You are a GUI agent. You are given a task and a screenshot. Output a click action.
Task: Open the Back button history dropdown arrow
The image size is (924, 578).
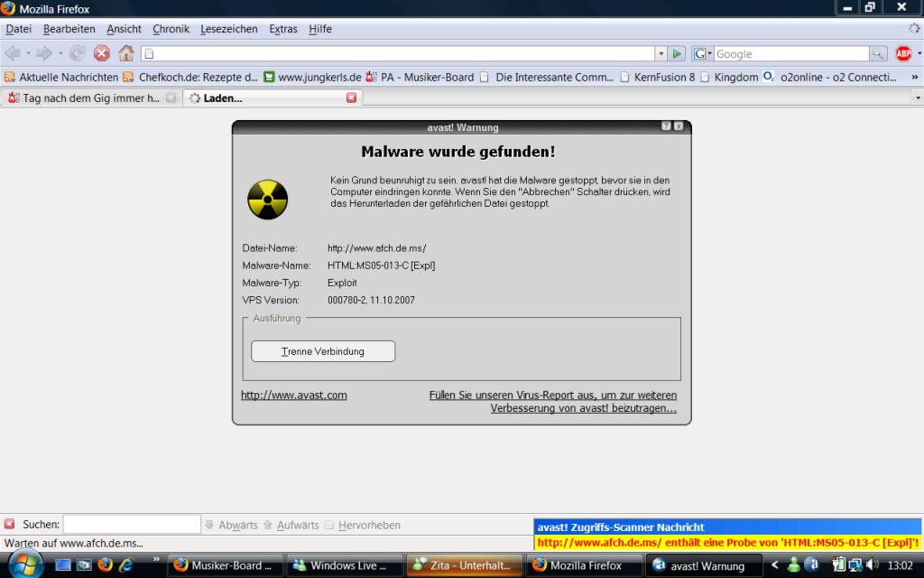pyautogui.click(x=28, y=53)
